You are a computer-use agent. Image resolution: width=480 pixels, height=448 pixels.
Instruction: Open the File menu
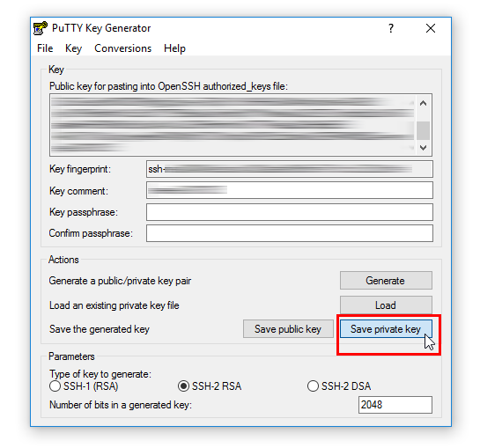[45, 48]
